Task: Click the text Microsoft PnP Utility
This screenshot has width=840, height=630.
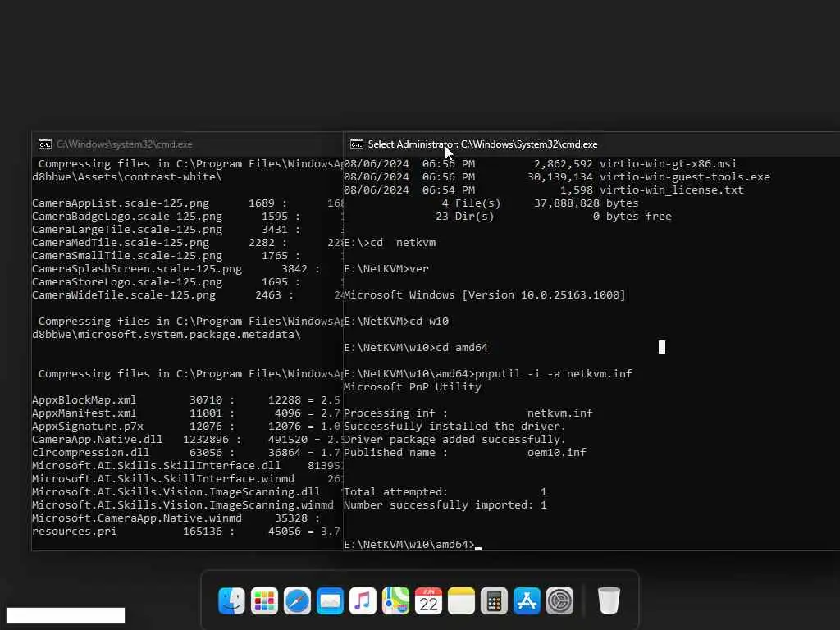Action: pyautogui.click(x=412, y=387)
